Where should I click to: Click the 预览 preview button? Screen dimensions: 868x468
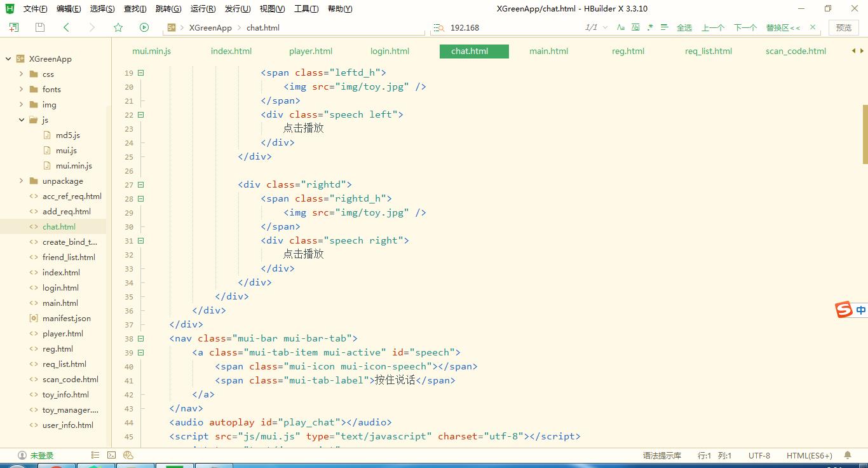(x=843, y=27)
